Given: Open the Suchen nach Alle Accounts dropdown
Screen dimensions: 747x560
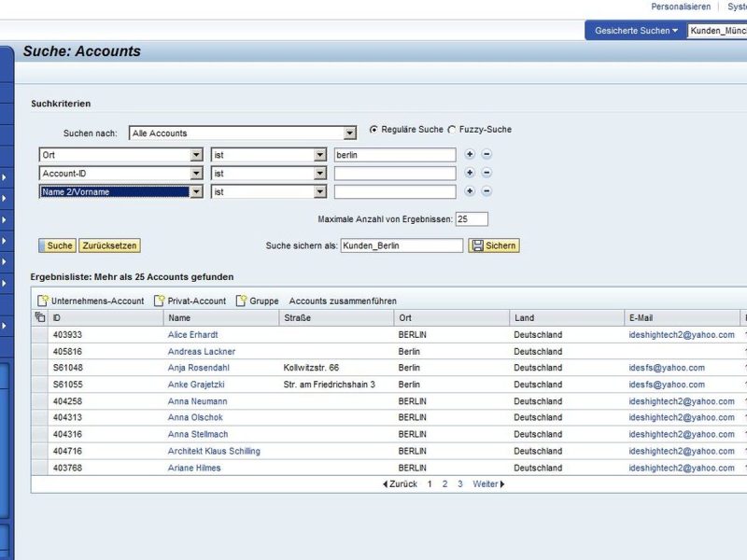Looking at the screenshot, I should pos(350,133).
